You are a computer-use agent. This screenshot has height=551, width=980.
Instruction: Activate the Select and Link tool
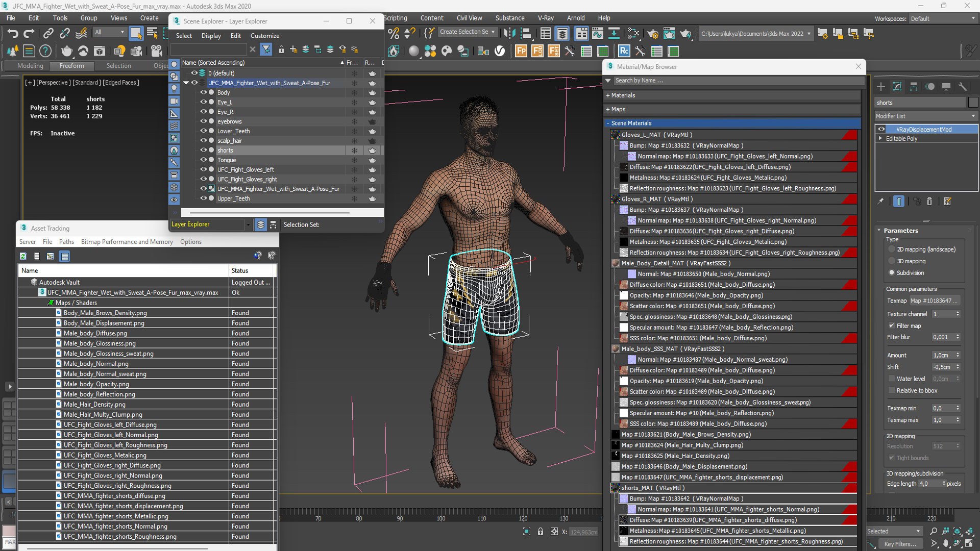(48, 34)
